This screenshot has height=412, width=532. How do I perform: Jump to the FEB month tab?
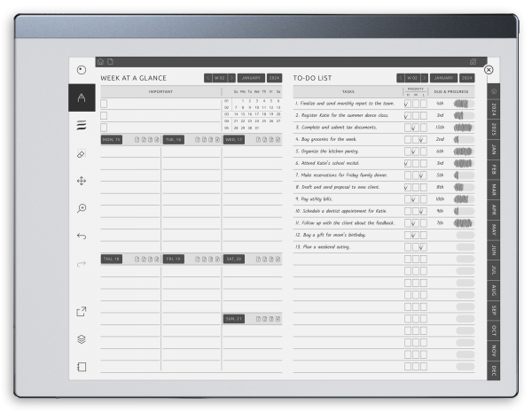point(494,169)
